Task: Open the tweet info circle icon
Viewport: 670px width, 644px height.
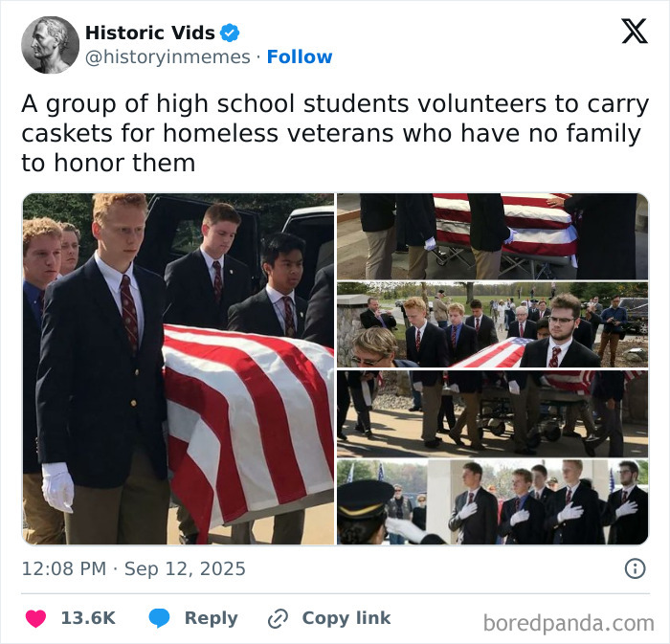Action: pos(635,568)
